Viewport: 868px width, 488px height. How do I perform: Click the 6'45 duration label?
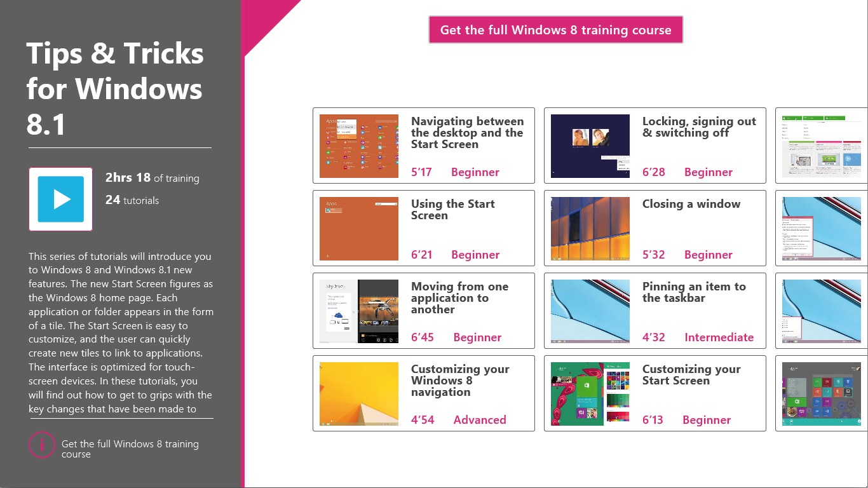pyautogui.click(x=423, y=337)
